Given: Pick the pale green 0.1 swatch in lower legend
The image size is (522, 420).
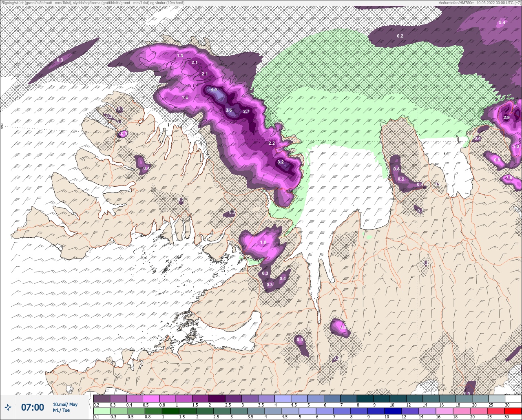Looking at the screenshot, I should click(102, 411).
